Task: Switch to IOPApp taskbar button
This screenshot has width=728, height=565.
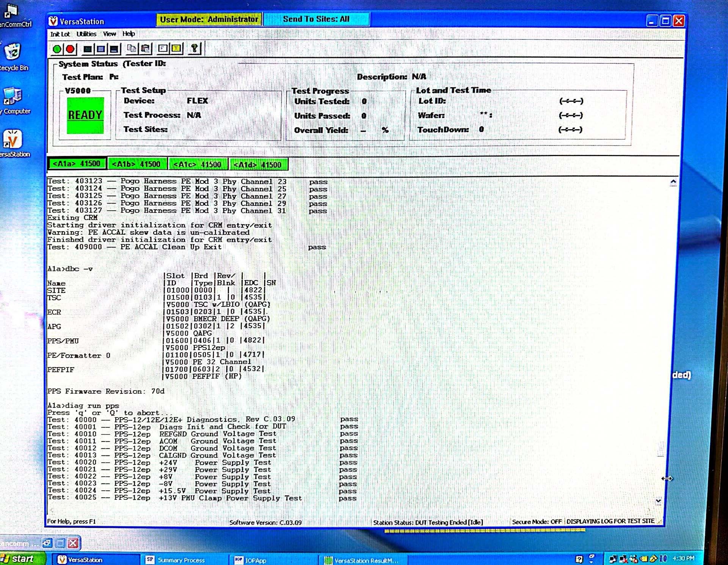Action: click(x=273, y=560)
